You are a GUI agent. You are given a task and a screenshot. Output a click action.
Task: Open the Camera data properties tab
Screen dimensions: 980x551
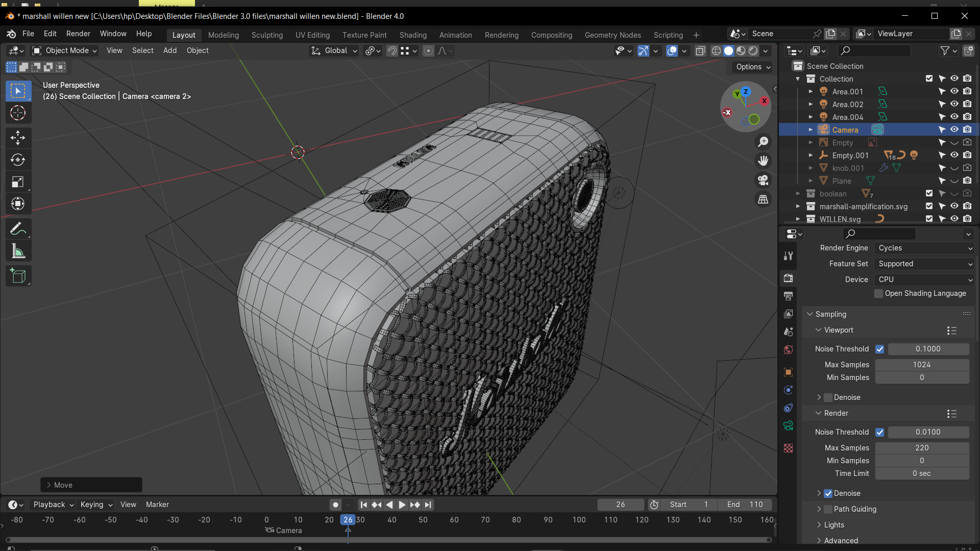[788, 425]
